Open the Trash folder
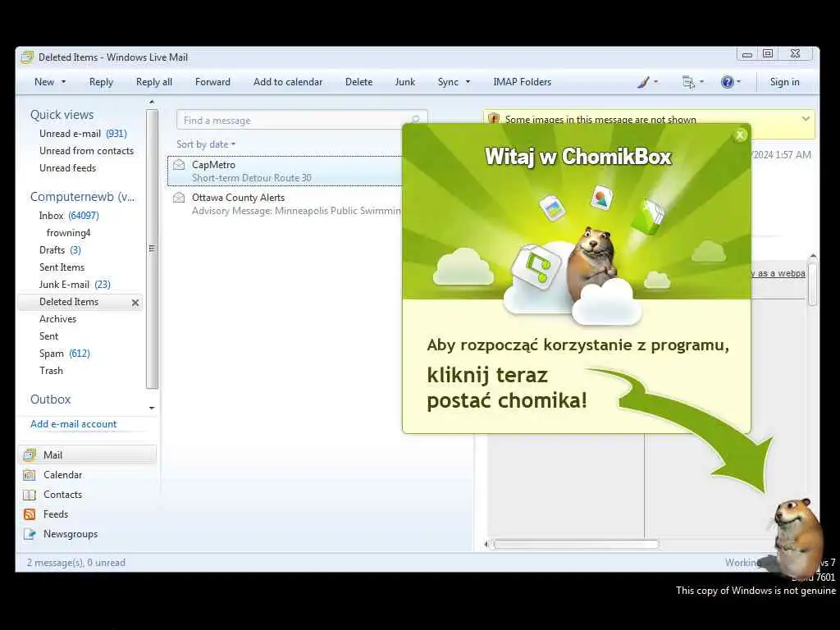The height and width of the screenshot is (630, 840). [x=51, y=370]
